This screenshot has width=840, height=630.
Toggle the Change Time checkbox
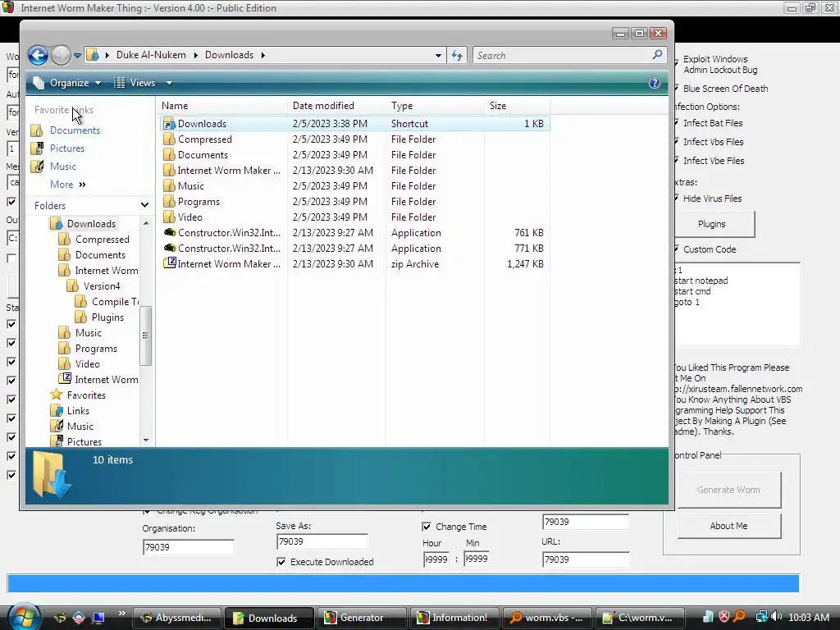pyautogui.click(x=427, y=527)
